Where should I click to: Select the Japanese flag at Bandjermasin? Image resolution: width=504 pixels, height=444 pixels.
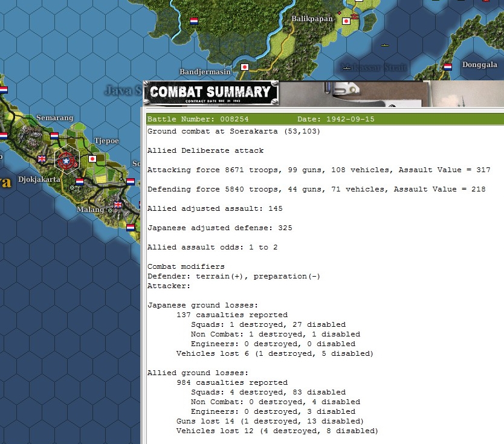click(x=245, y=67)
